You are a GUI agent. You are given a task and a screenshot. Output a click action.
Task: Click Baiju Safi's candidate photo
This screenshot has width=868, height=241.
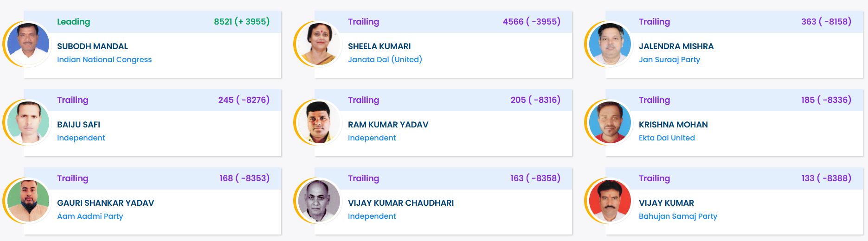[28, 122]
